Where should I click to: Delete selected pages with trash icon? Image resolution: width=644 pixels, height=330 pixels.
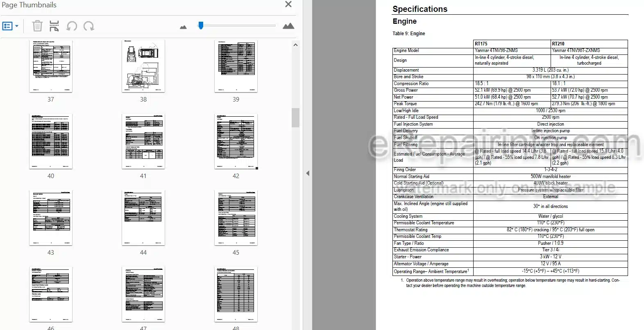37,26
